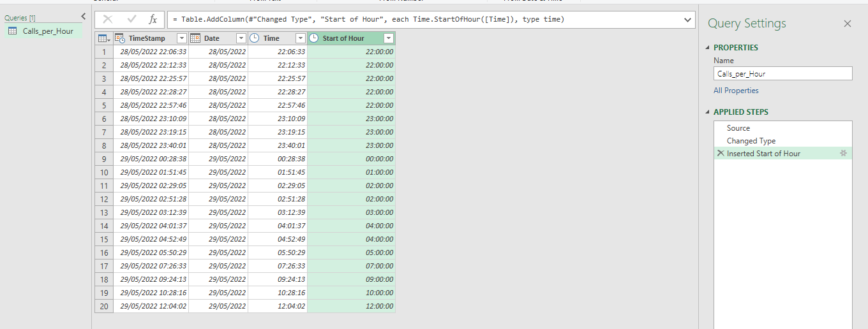Change Start of Hour data type icon

[x=314, y=38]
